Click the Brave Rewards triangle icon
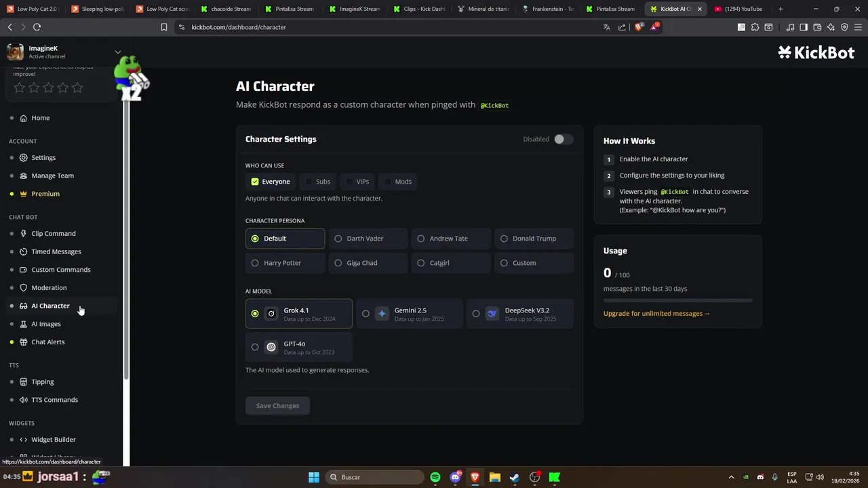868x488 pixels. tap(654, 27)
